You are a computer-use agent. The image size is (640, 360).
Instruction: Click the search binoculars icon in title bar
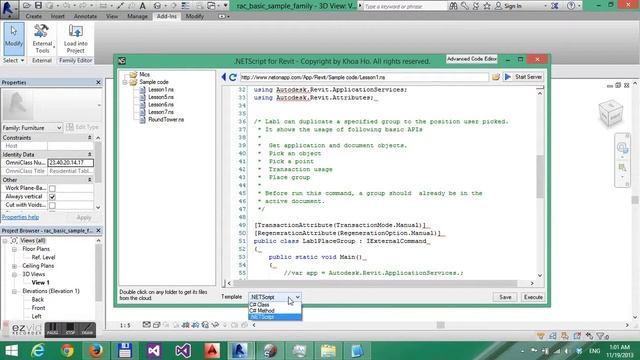click(x=453, y=6)
